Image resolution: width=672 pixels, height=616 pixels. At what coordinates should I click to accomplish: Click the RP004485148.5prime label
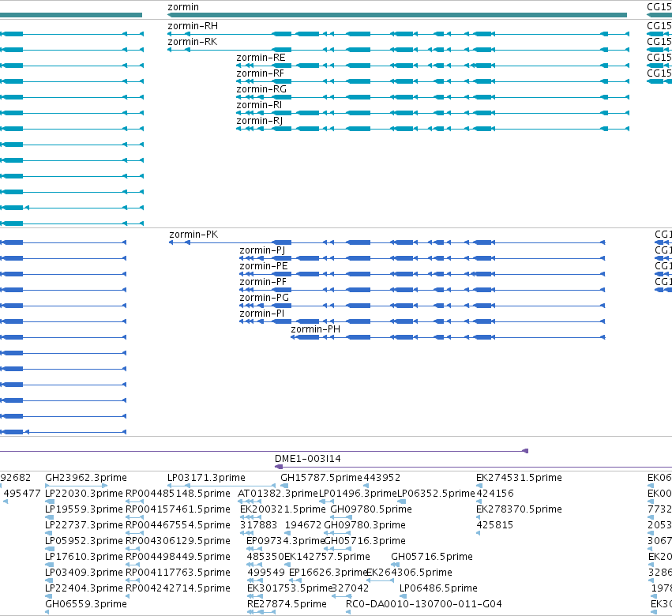[x=178, y=494]
